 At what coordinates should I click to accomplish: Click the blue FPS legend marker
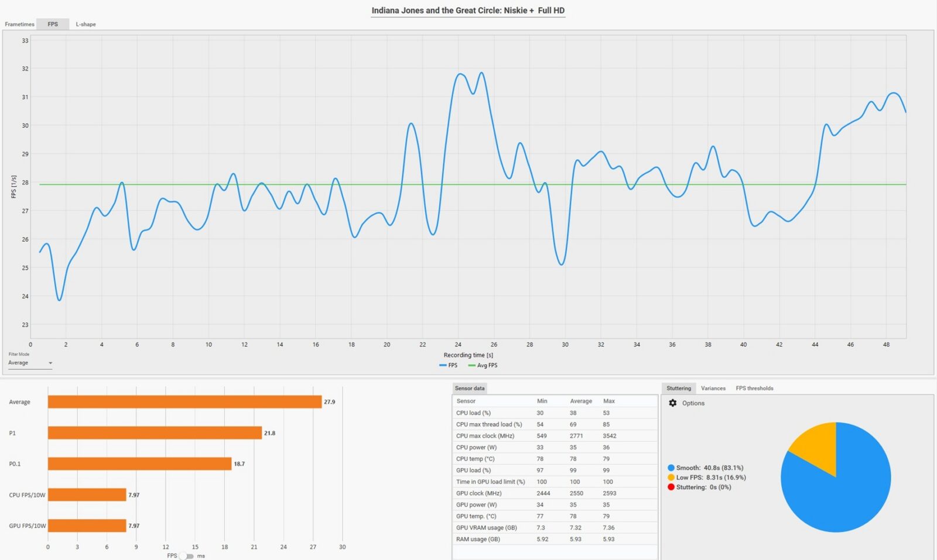pos(443,365)
